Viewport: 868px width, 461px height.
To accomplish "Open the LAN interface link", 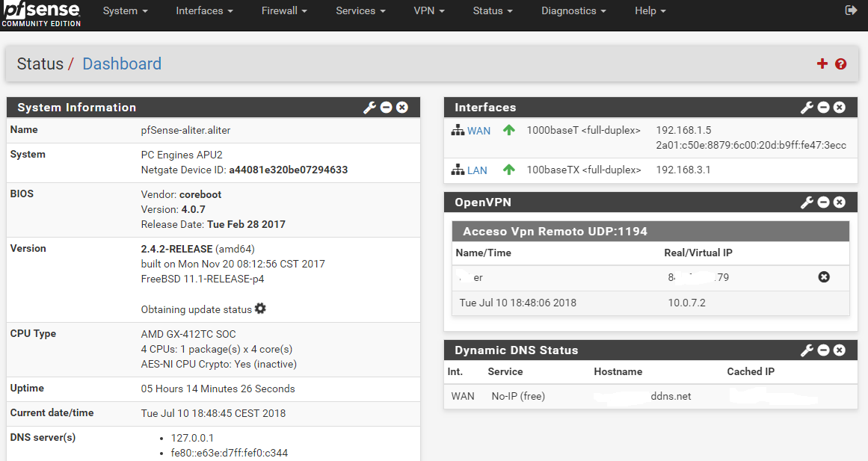I will [x=477, y=170].
